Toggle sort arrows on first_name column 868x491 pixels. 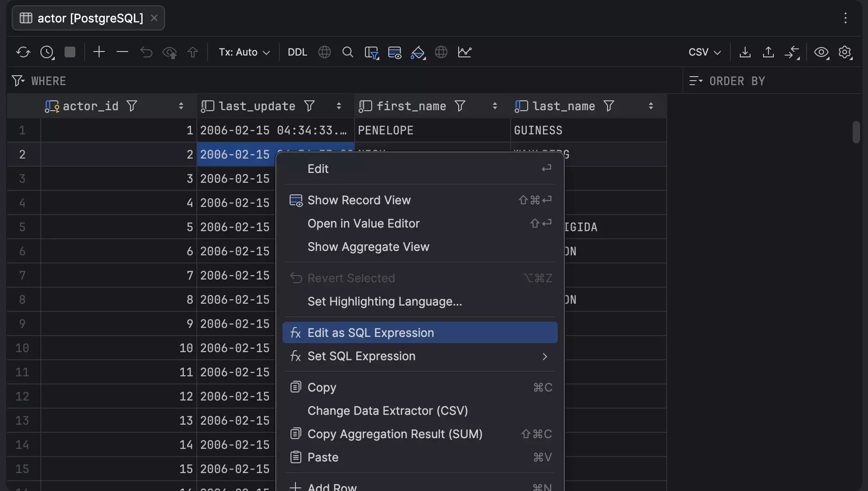point(495,106)
